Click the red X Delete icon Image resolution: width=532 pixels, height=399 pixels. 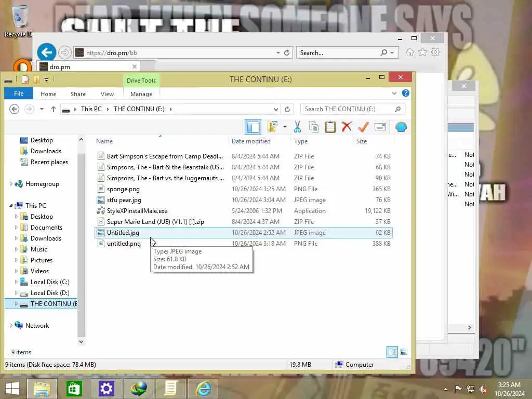tap(347, 127)
